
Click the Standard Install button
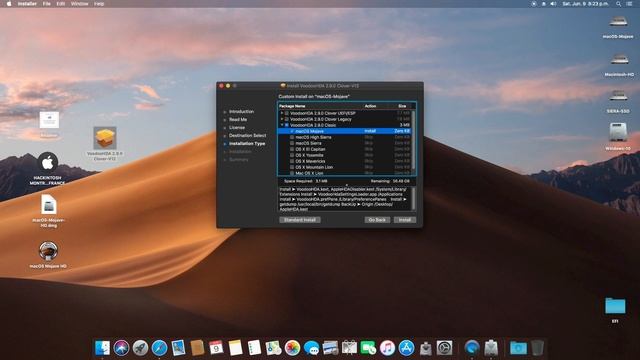pos(300,220)
